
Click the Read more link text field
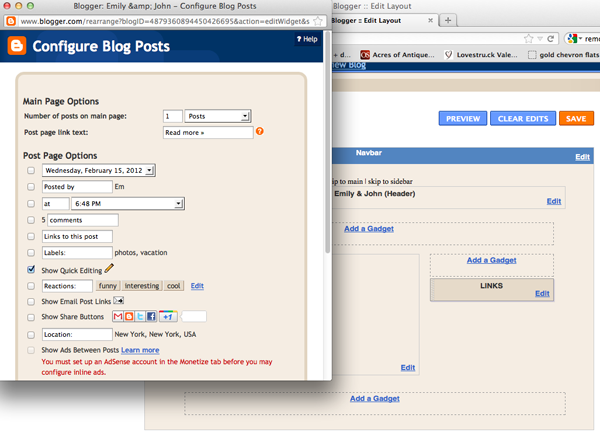208,132
